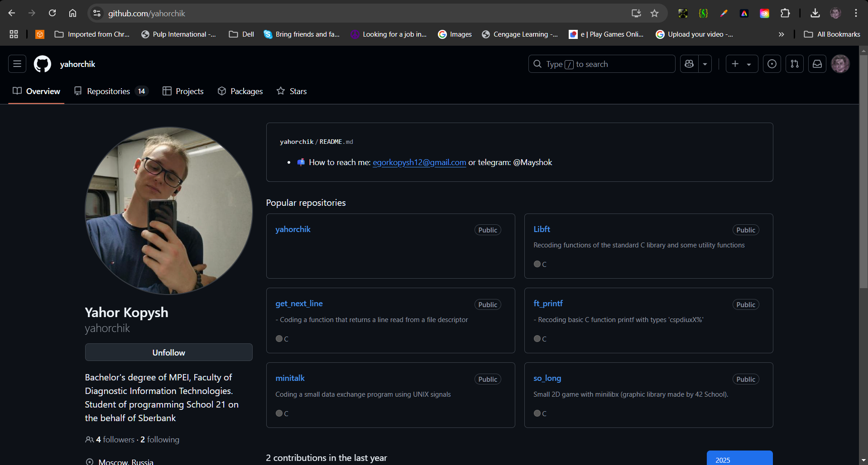Click the Unfollow button
Image resolution: width=868 pixels, height=465 pixels.
(168, 352)
